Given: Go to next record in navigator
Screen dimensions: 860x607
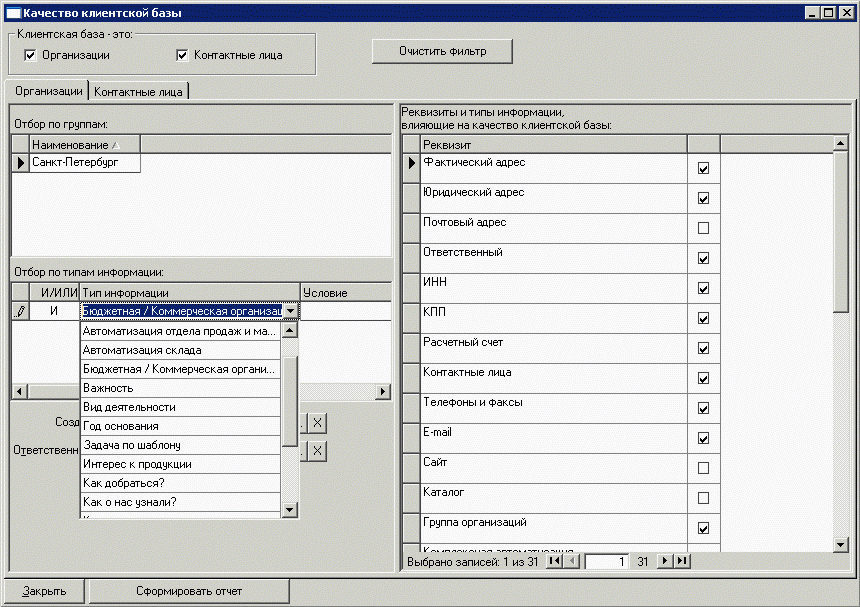Looking at the screenshot, I should (665, 561).
